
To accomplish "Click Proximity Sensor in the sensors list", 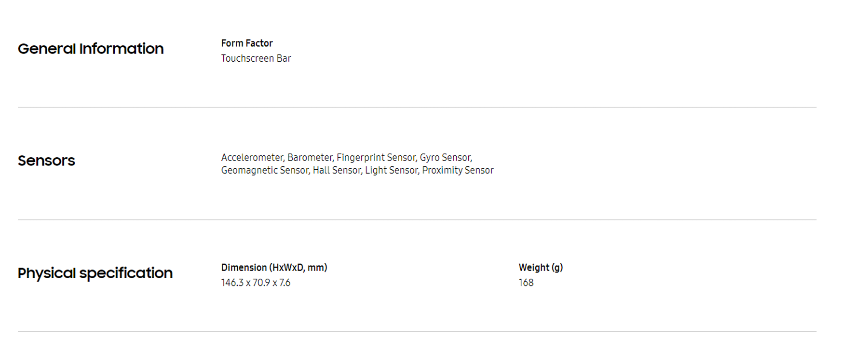I will 458,170.
